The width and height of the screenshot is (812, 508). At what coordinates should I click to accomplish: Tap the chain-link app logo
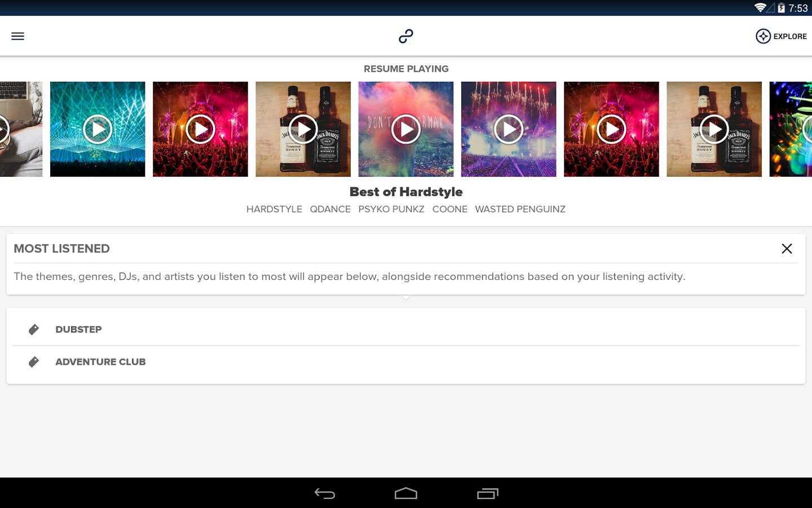(406, 36)
